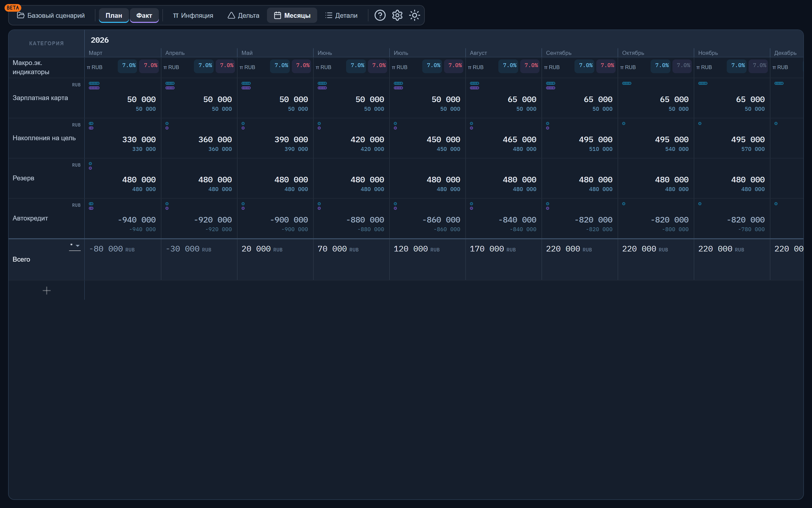
Task: Click the 465 000 plan value in Август
Action: pyautogui.click(x=519, y=140)
